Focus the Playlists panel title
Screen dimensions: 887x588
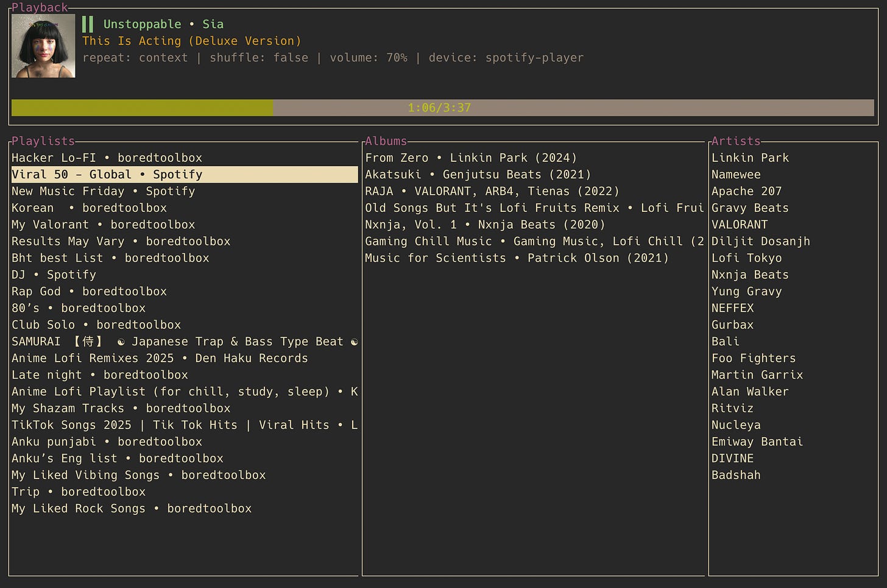pos(43,141)
